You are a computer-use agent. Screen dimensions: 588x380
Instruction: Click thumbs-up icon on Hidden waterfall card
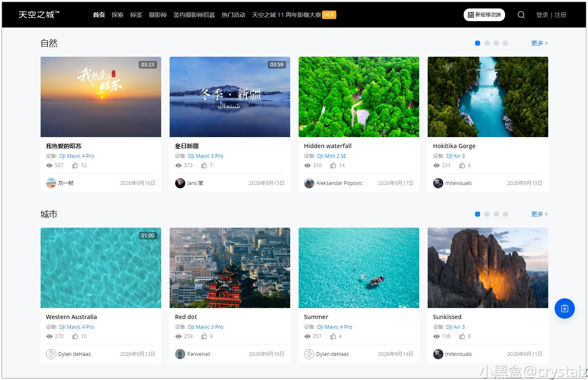click(333, 165)
